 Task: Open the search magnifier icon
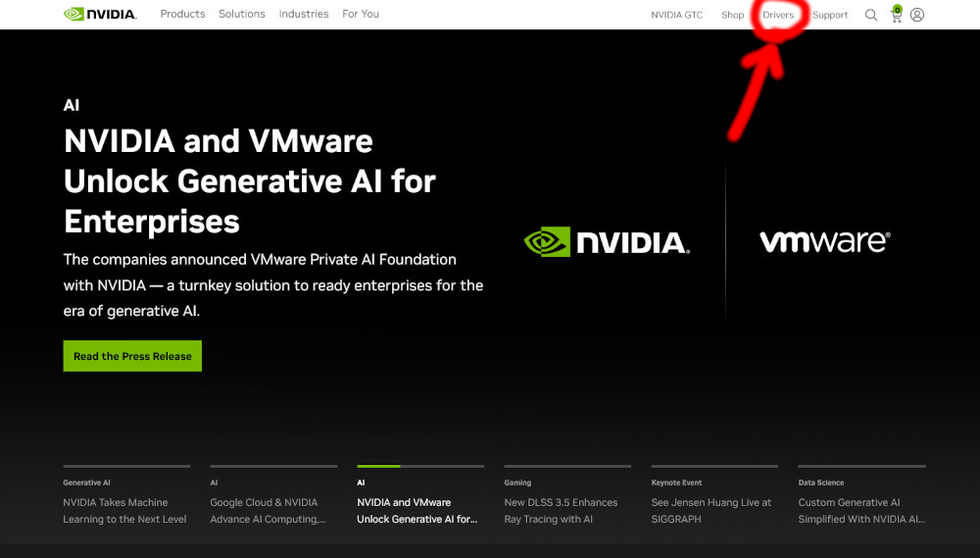point(870,15)
